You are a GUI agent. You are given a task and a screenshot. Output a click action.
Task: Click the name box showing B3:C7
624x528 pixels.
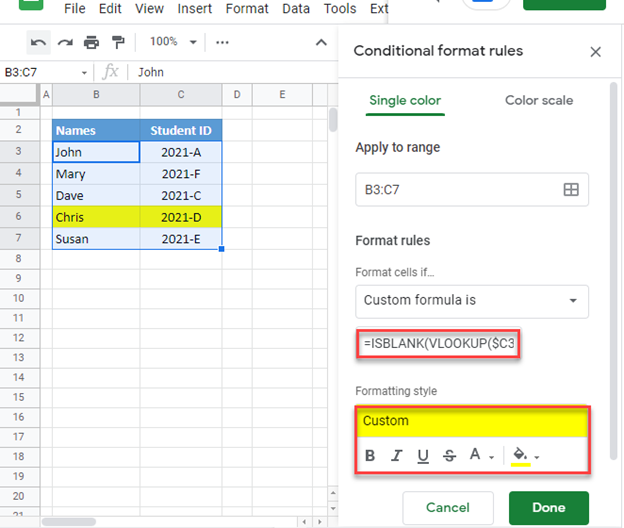[x=44, y=72]
